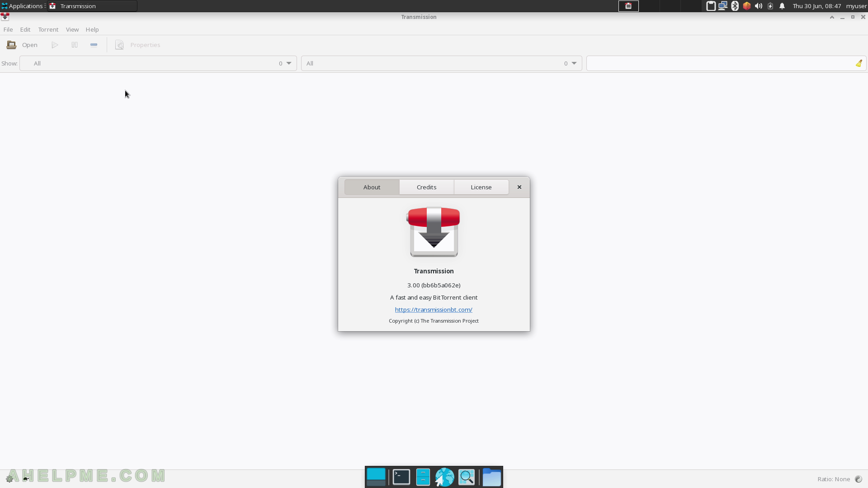Expand the Show activity filter dropdown
The height and width of the screenshot is (488, 868).
(158, 63)
